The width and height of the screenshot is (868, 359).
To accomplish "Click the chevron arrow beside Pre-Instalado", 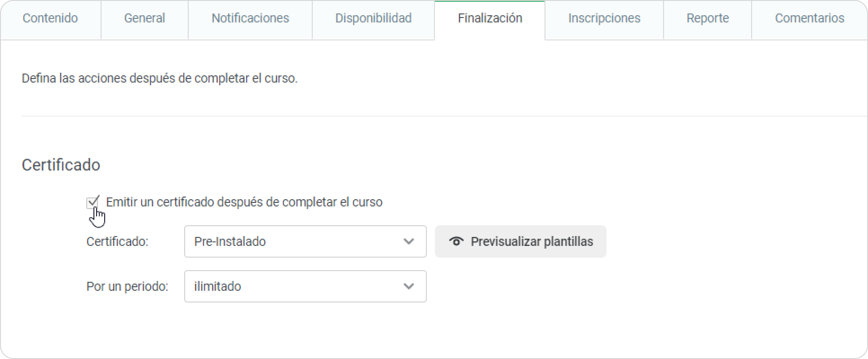I will point(408,241).
